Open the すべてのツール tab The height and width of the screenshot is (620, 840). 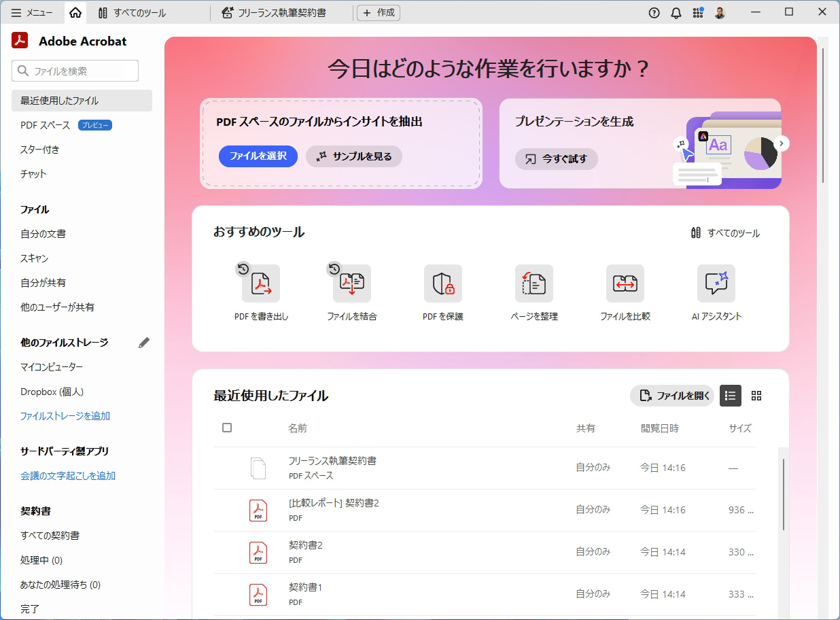click(x=132, y=12)
